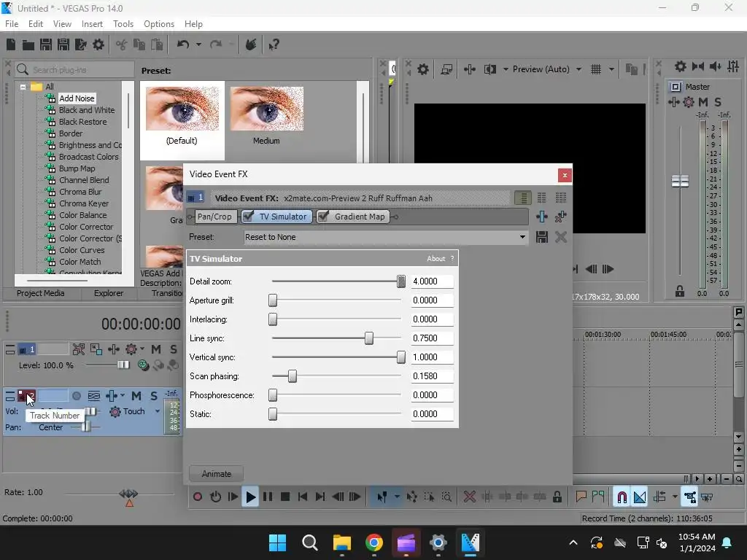Image resolution: width=747 pixels, height=560 pixels.
Task: Uncheck the Gradient Map effect checkbox
Action: [x=323, y=217]
